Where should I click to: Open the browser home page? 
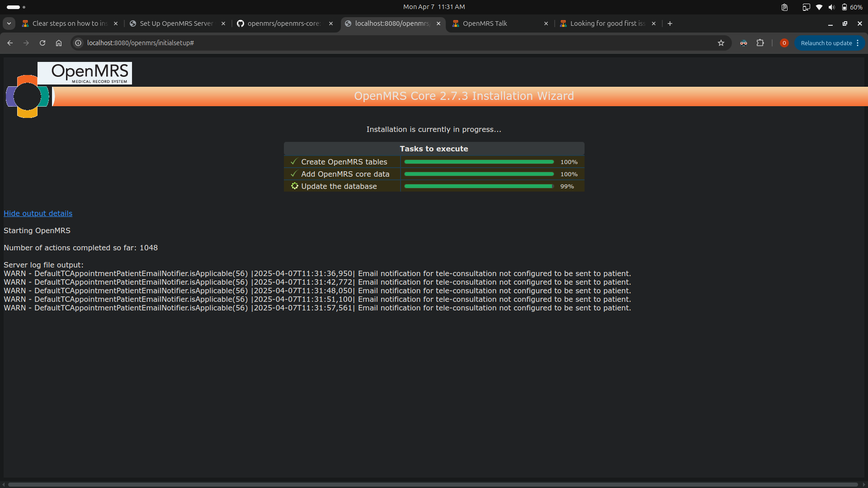[x=59, y=43]
